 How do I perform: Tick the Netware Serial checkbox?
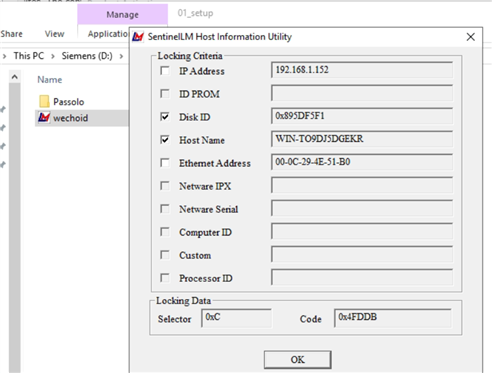point(165,209)
